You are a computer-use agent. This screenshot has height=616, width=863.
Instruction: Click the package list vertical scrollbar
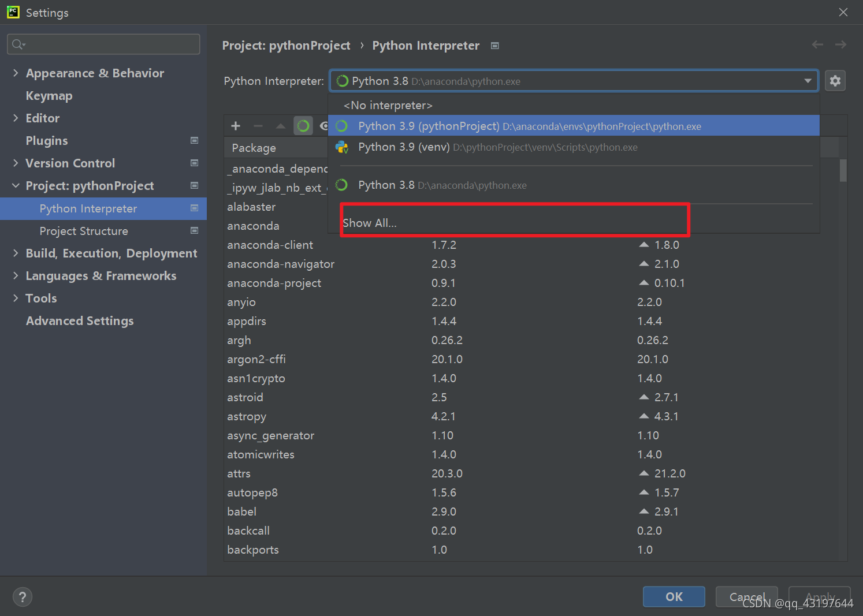(x=843, y=170)
